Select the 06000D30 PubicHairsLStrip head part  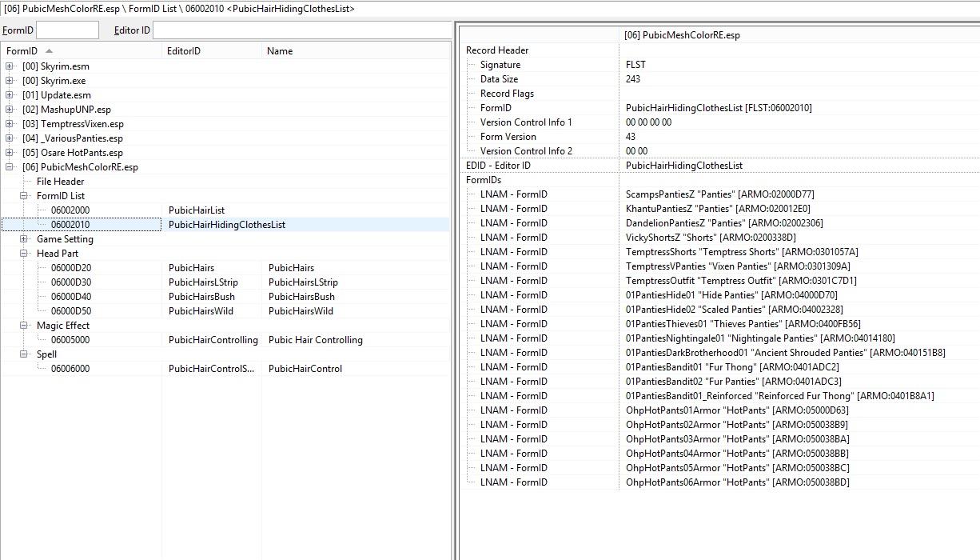(x=225, y=282)
